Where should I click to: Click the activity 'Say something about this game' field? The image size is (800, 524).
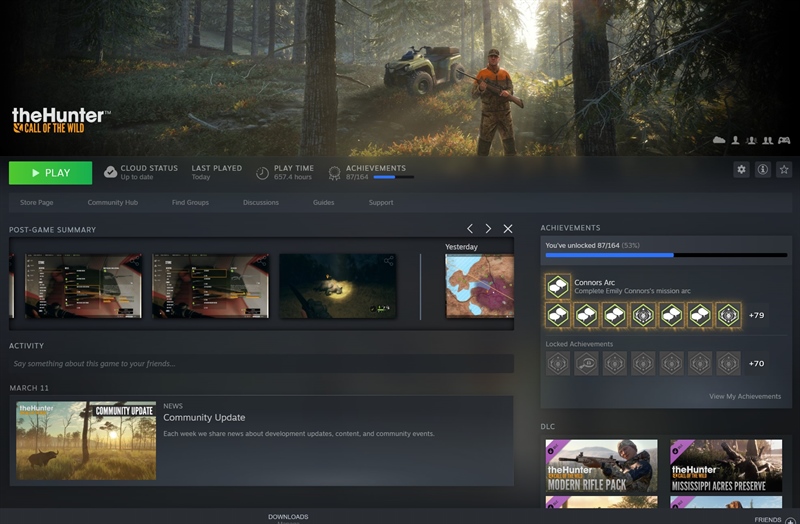tap(261, 364)
